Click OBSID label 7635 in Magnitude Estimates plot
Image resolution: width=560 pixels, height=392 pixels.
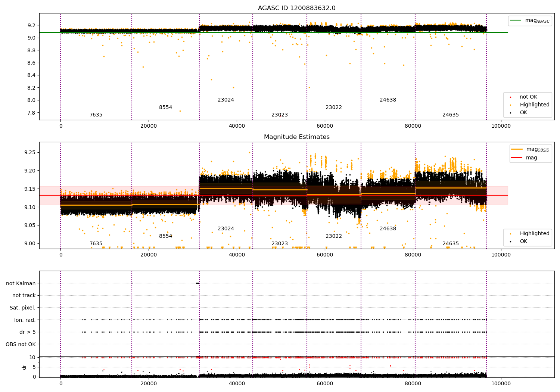(x=96, y=244)
